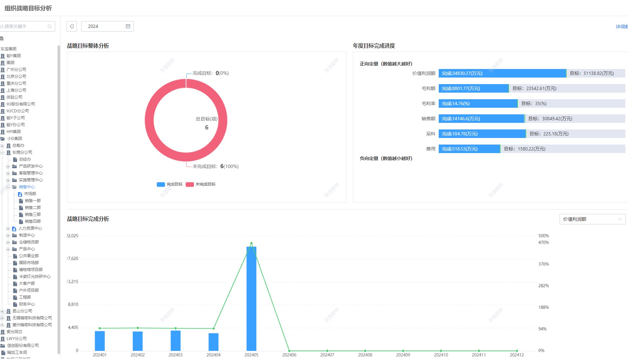Click the building icon beside 广州分公司

3,70
